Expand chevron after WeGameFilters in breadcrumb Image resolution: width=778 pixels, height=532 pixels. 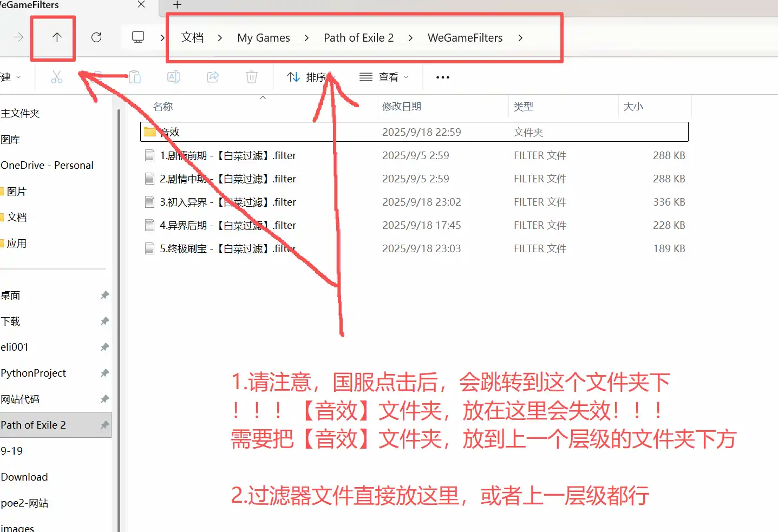point(520,38)
